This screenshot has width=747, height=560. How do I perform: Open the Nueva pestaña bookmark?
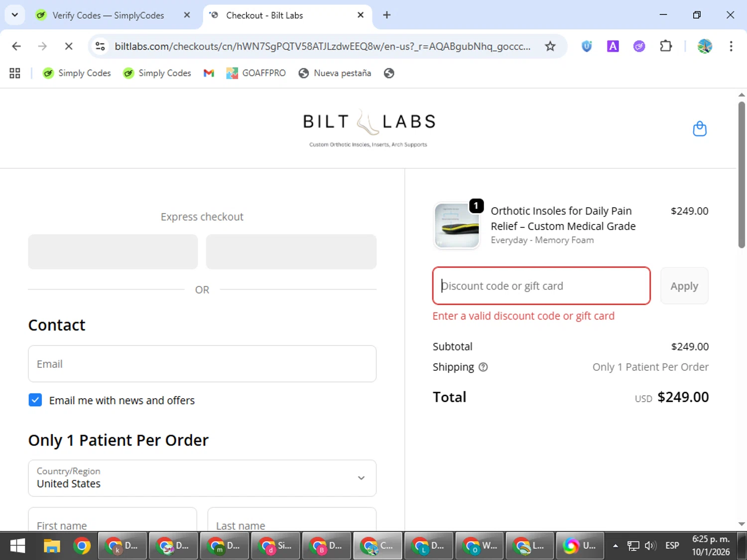coord(335,73)
